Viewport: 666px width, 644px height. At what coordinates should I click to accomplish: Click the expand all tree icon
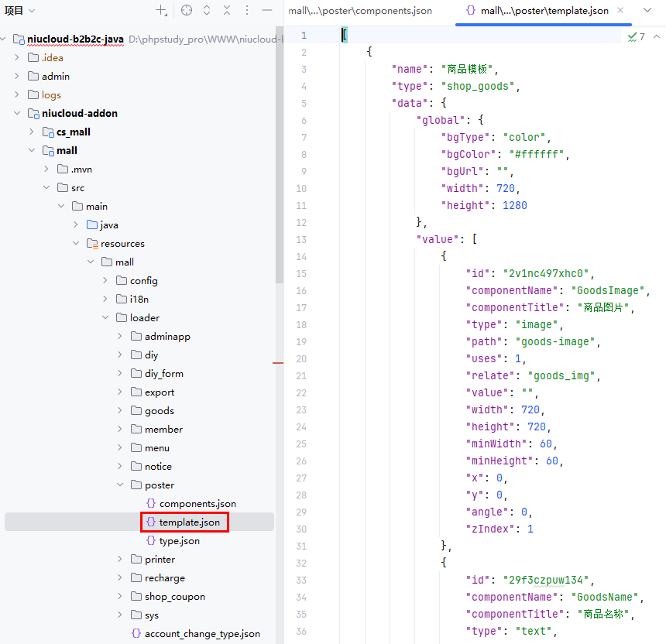click(207, 11)
